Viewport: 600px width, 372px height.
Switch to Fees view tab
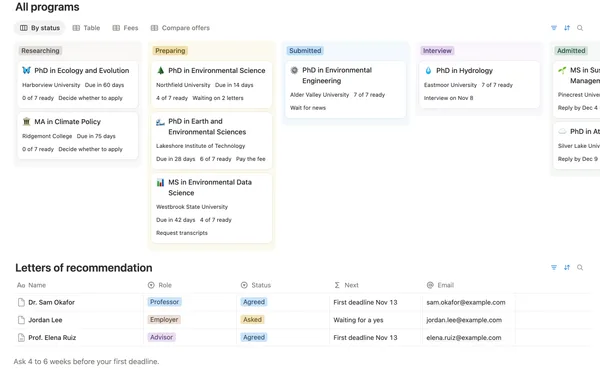[125, 28]
